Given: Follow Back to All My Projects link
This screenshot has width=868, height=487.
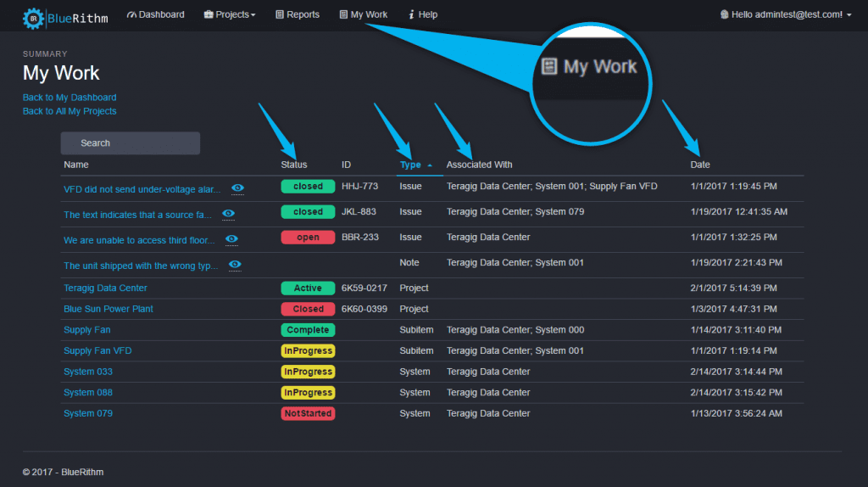Looking at the screenshot, I should pos(70,111).
